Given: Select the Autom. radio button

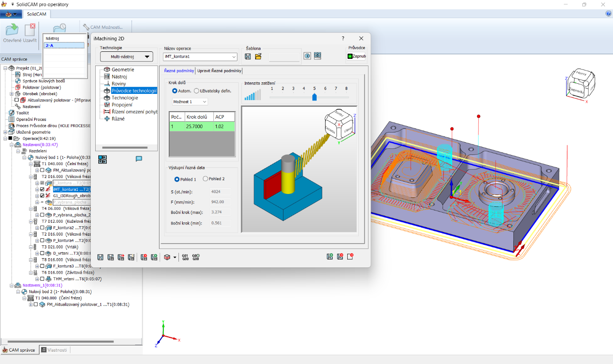Looking at the screenshot, I should [175, 91].
